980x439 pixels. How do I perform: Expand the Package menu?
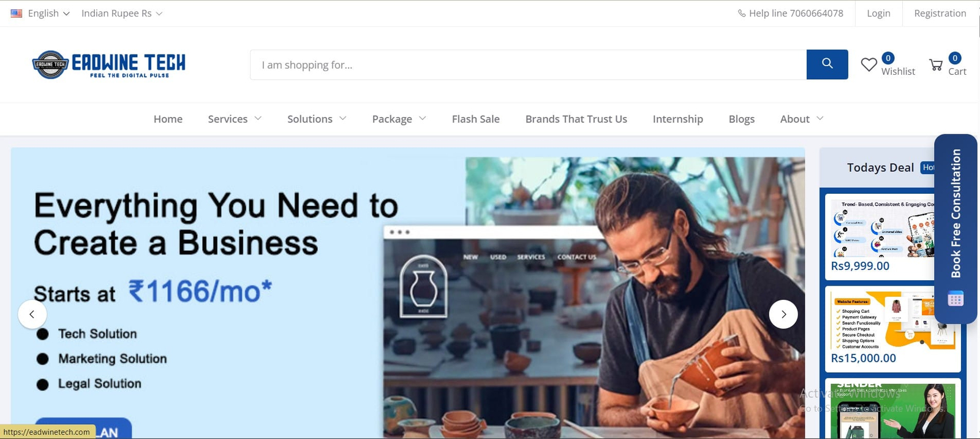(399, 119)
